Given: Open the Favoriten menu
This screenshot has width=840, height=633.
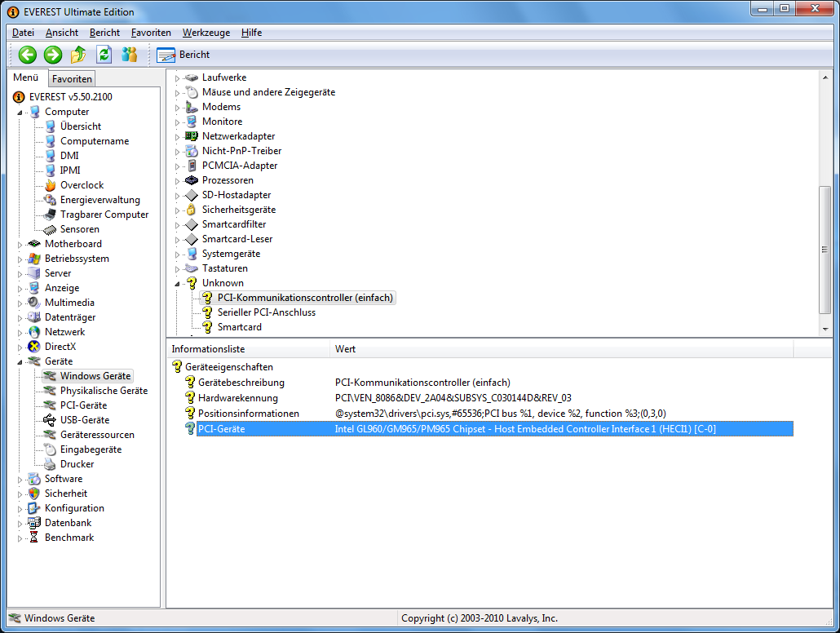Looking at the screenshot, I should pos(151,33).
